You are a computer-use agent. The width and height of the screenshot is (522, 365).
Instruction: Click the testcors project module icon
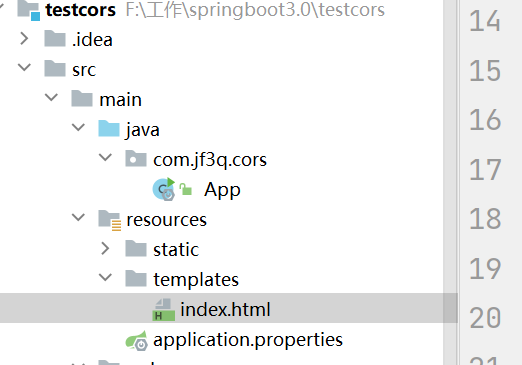click(29, 10)
